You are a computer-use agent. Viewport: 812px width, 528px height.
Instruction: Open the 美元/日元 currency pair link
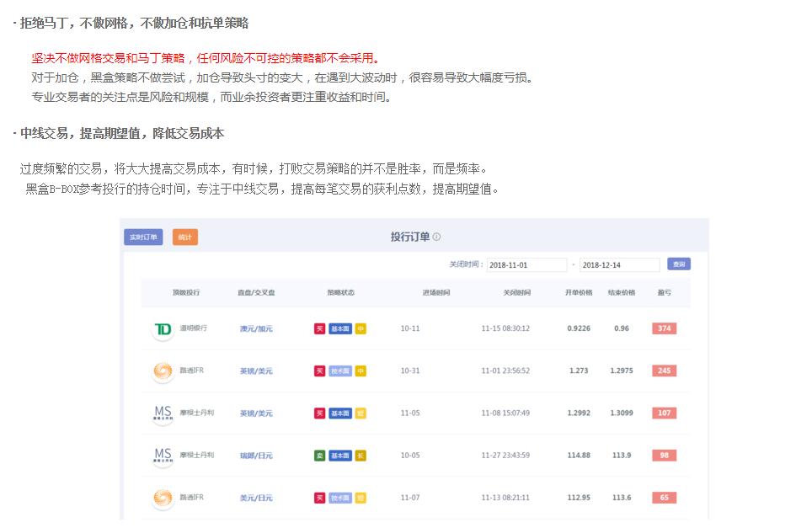256,498
